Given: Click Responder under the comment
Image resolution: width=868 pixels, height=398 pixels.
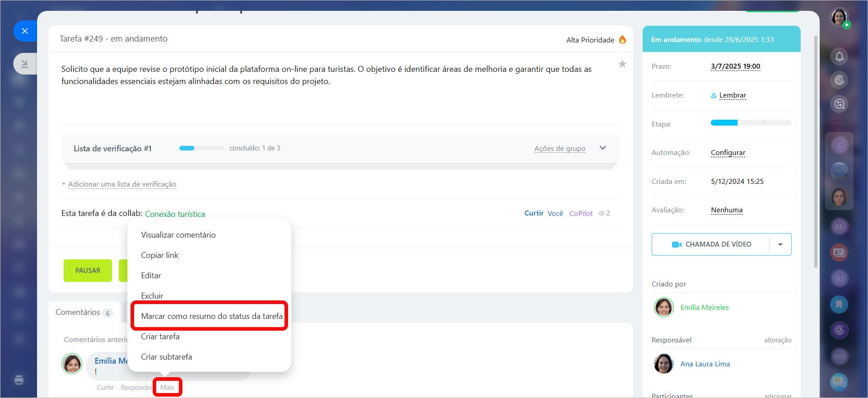Looking at the screenshot, I should pos(137,388).
